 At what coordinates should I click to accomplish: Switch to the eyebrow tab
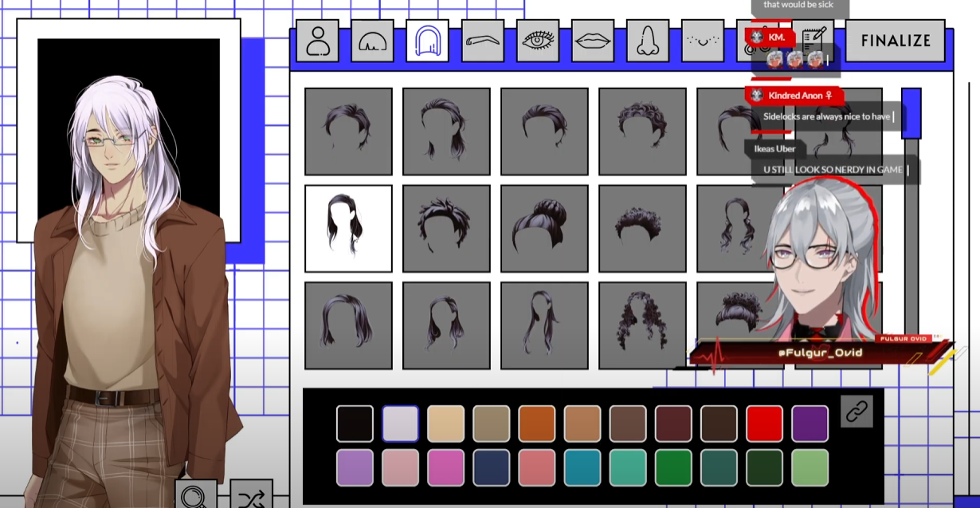[482, 41]
